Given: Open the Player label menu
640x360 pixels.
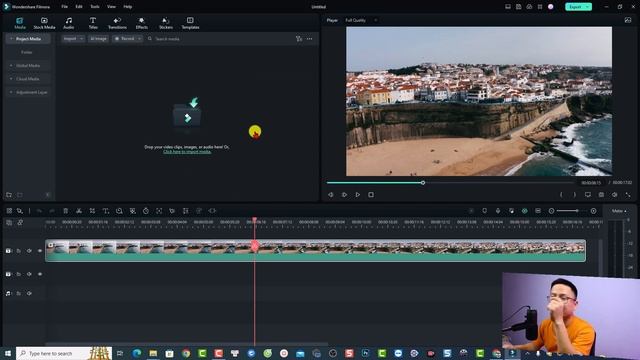Looking at the screenshot, I should pos(332,20).
